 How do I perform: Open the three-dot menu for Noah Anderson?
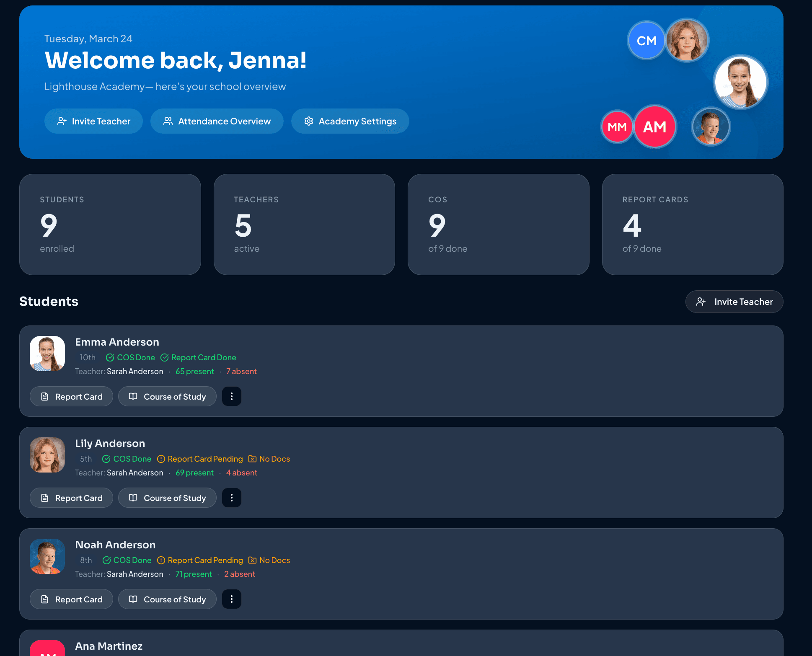point(231,599)
